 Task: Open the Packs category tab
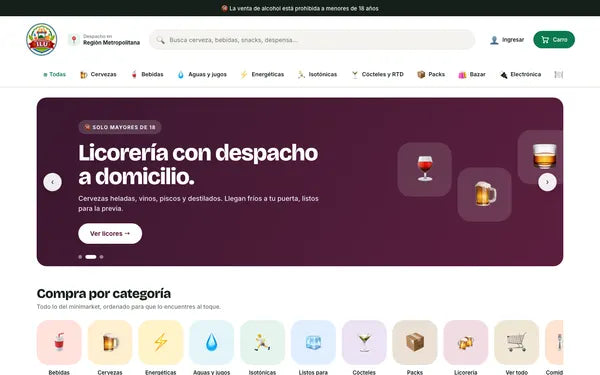(431, 74)
